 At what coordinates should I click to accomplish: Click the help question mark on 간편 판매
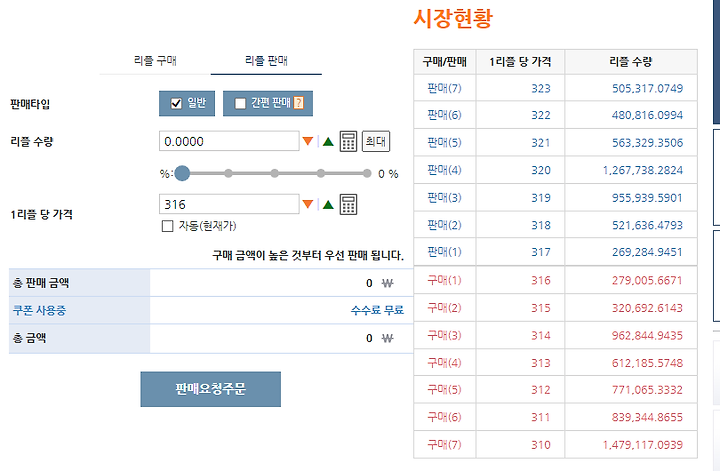(299, 103)
